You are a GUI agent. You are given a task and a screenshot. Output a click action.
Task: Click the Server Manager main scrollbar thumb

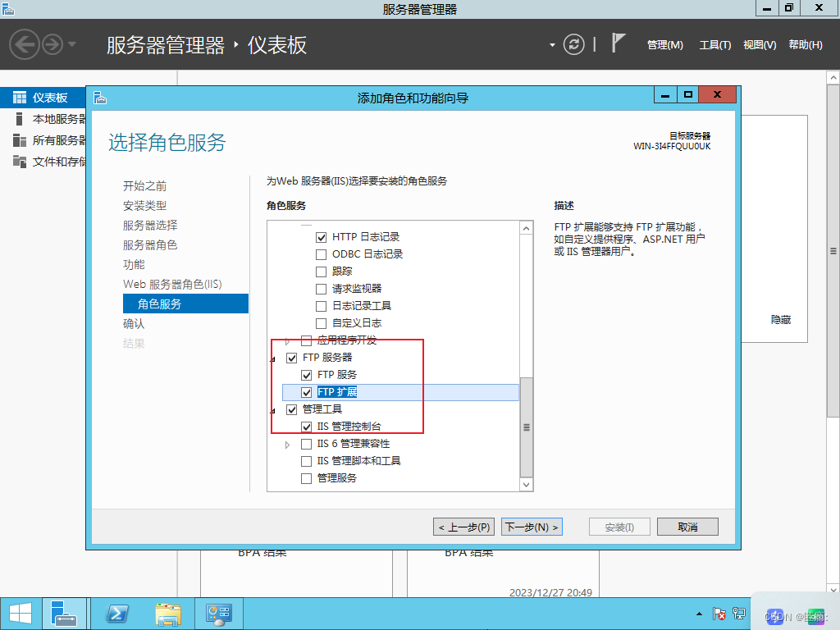[x=833, y=251]
